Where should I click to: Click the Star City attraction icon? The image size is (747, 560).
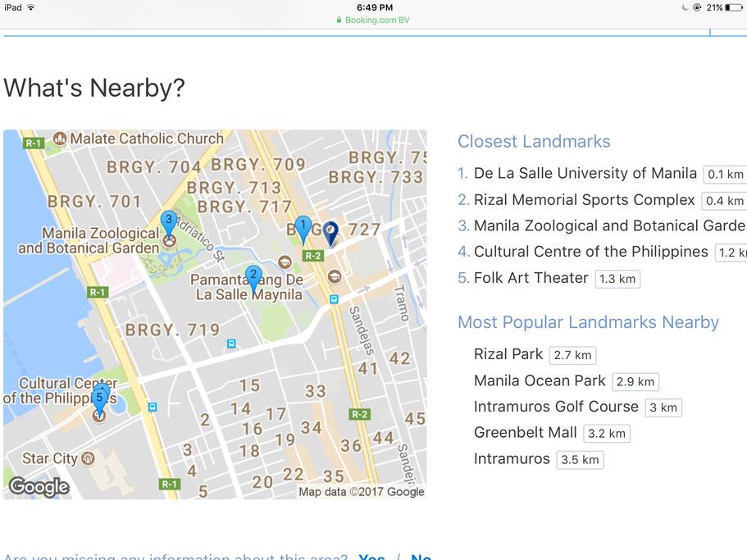coord(88,458)
